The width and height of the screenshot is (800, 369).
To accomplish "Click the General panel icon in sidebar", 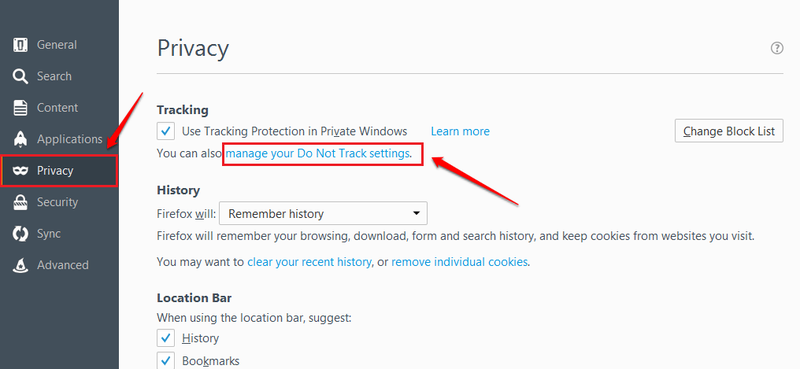I will pos(20,45).
